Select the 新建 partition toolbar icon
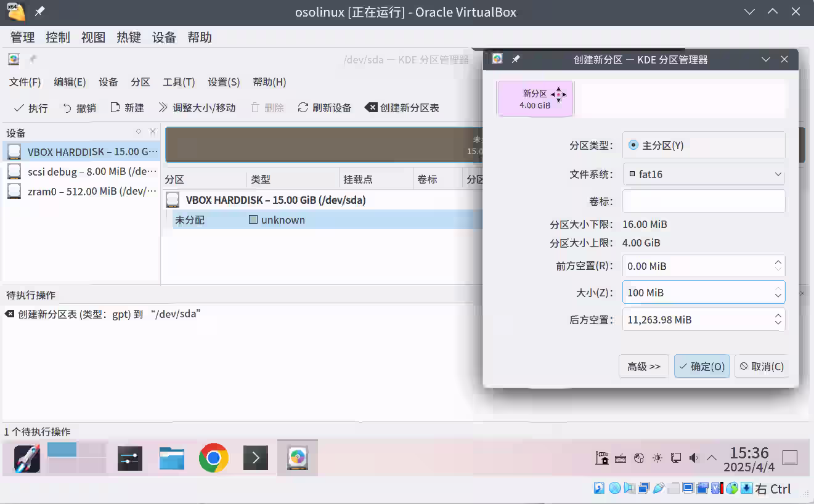The image size is (814, 504). point(126,107)
